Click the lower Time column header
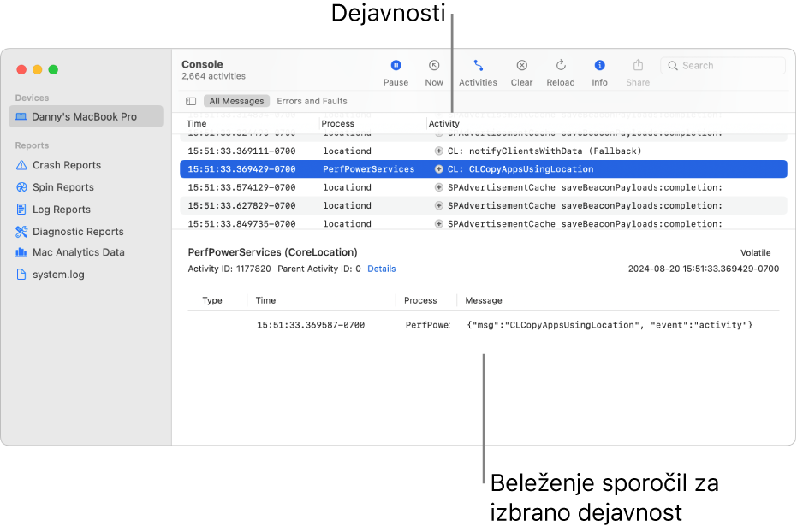The width and height of the screenshot is (797, 532). click(x=265, y=300)
